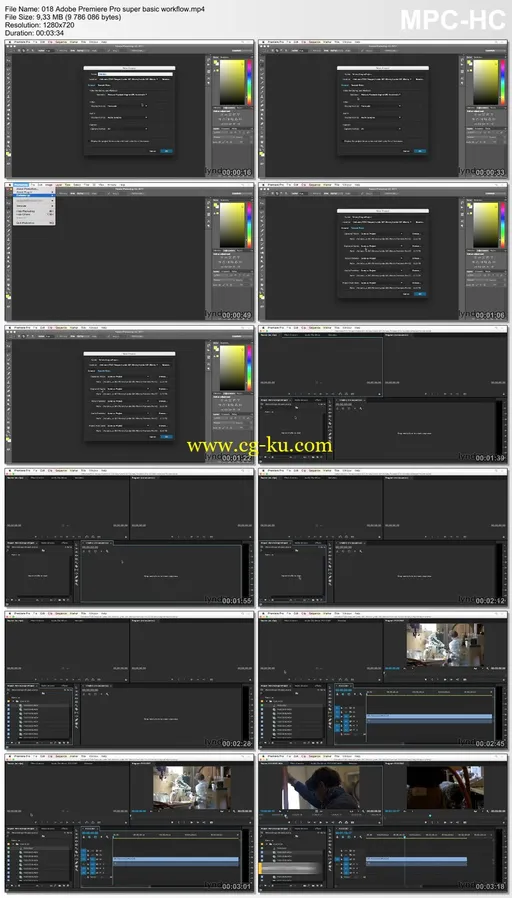This screenshot has width=512, height=898.
Task: Select the video frame stamped 00:01:39
Action: click(383, 395)
